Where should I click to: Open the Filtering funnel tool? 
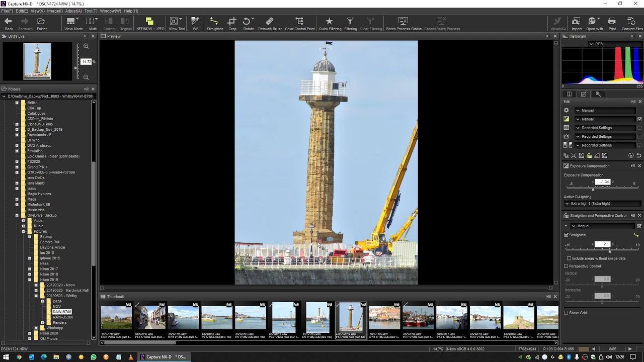[350, 24]
